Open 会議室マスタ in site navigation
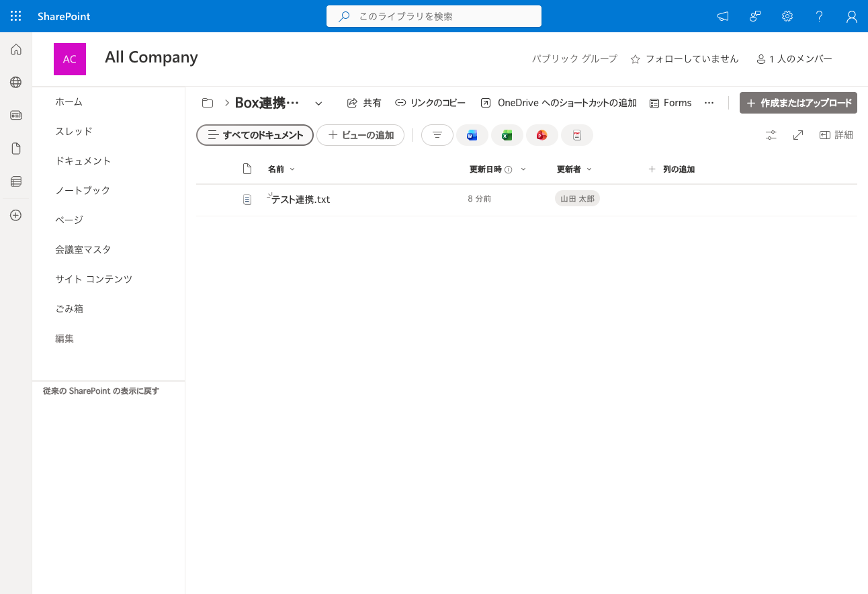 (x=83, y=249)
